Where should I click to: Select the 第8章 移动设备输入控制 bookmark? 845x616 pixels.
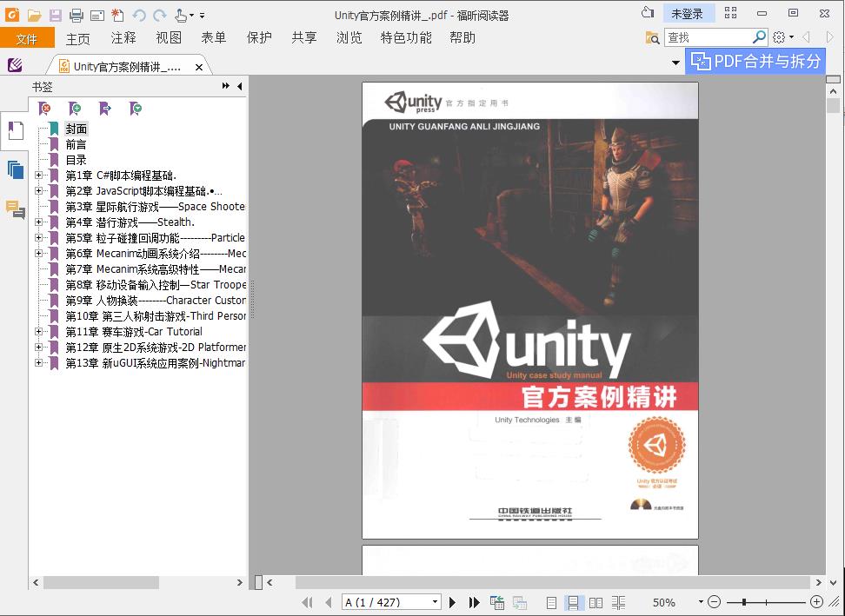click(156, 285)
